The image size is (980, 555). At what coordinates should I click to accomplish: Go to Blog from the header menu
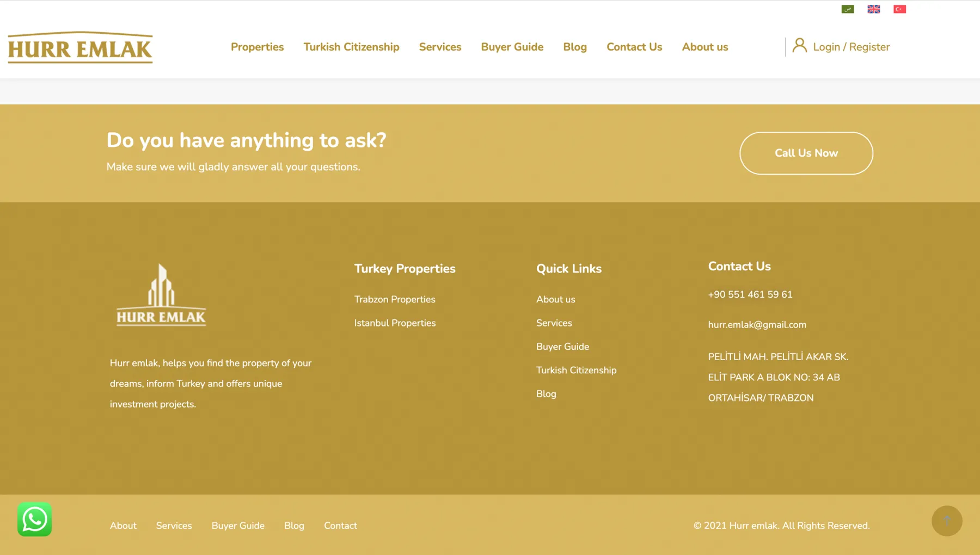[575, 47]
